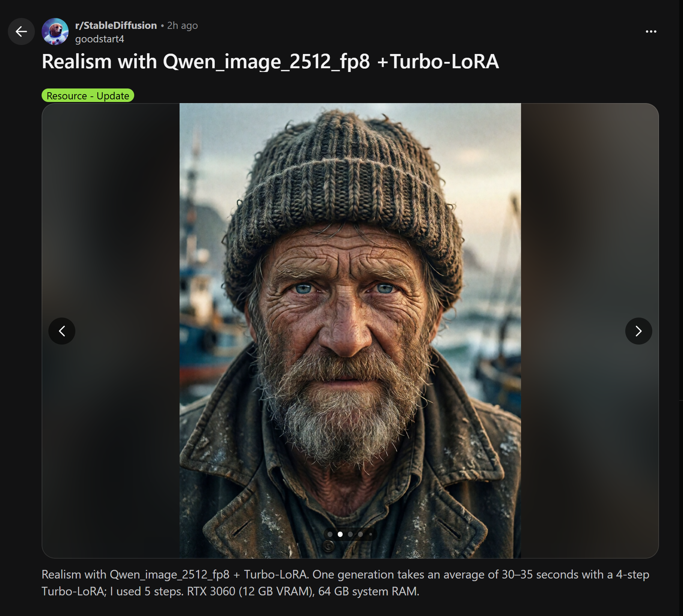Click the '2h ago' post timestamp
This screenshot has height=616, width=683.
tap(182, 25)
